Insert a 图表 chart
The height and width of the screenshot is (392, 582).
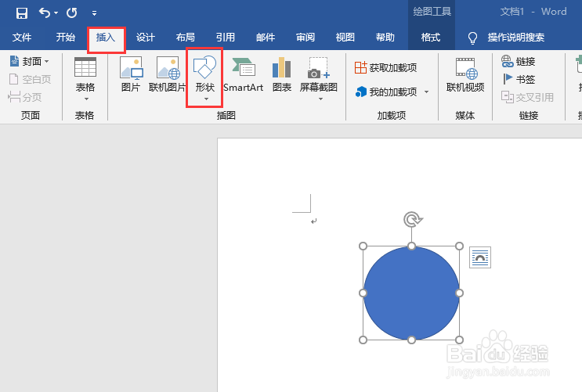[x=282, y=74]
